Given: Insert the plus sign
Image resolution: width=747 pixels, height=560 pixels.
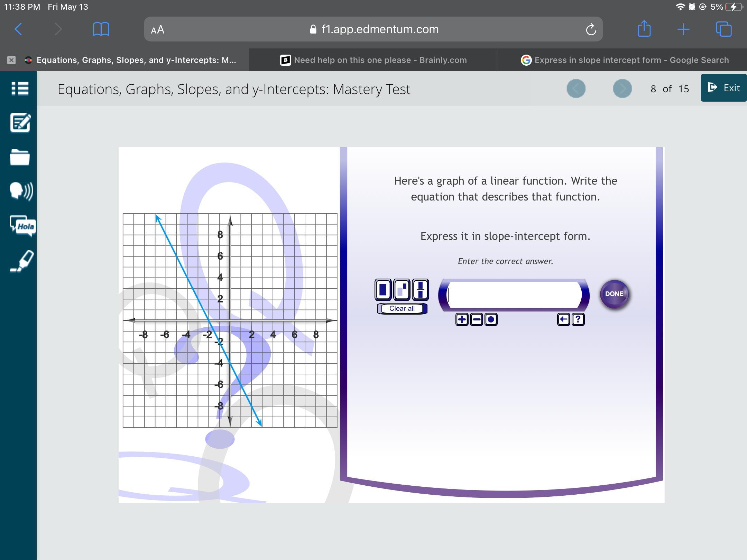Looking at the screenshot, I should [462, 319].
